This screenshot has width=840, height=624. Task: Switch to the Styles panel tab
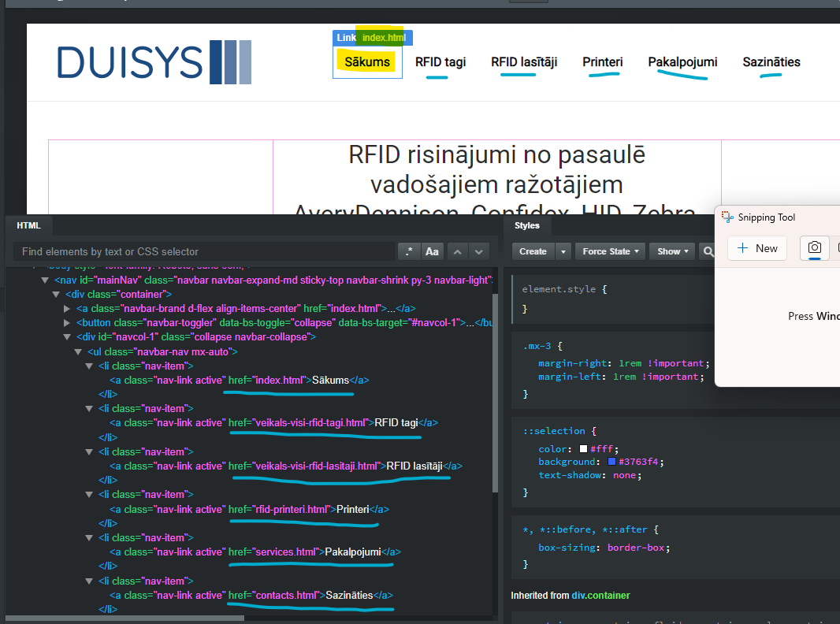527,225
